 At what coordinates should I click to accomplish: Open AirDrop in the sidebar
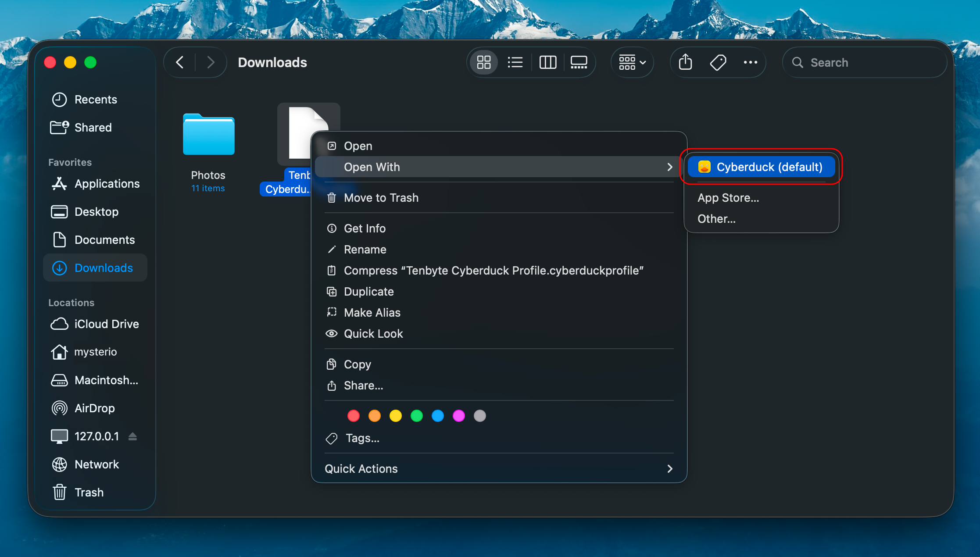(x=95, y=408)
